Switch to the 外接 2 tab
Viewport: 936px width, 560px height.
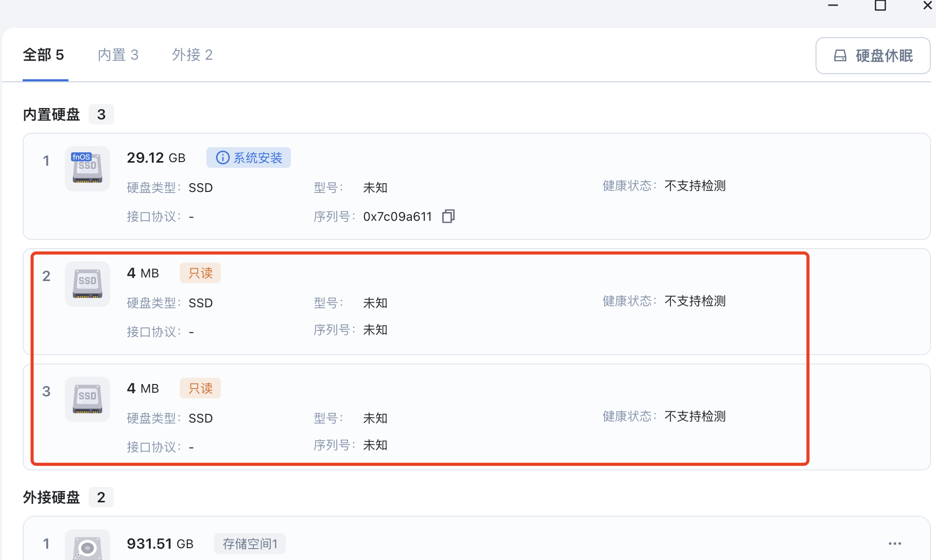tap(193, 55)
